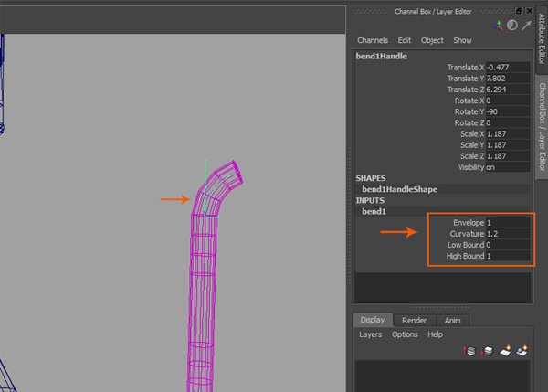Image resolution: width=548 pixels, height=392 pixels.
Task: Select the bend1 input node entry
Action: (374, 212)
